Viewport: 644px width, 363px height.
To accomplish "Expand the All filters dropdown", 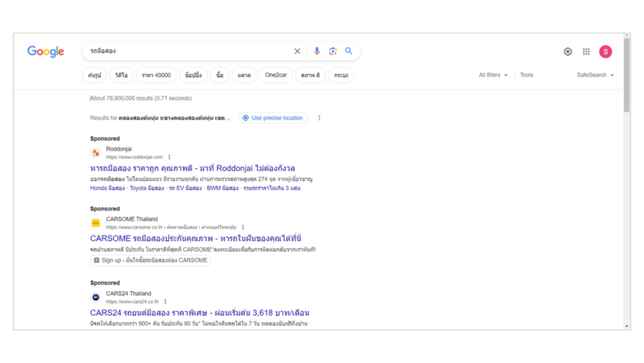I will point(493,75).
